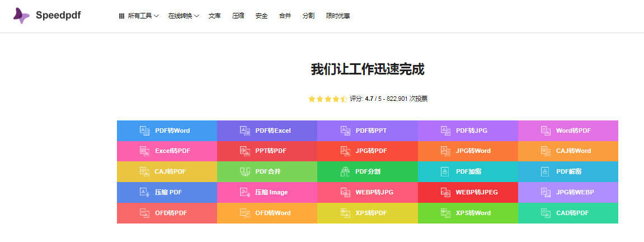Image resolution: width=644 pixels, height=242 pixels.
Task: Click the PDF合并 merge icon
Action: [245, 171]
